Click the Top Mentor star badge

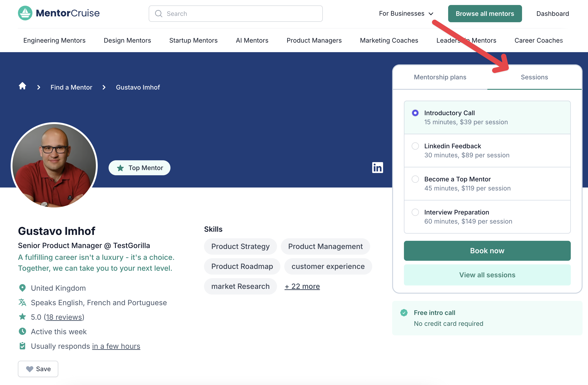click(139, 168)
